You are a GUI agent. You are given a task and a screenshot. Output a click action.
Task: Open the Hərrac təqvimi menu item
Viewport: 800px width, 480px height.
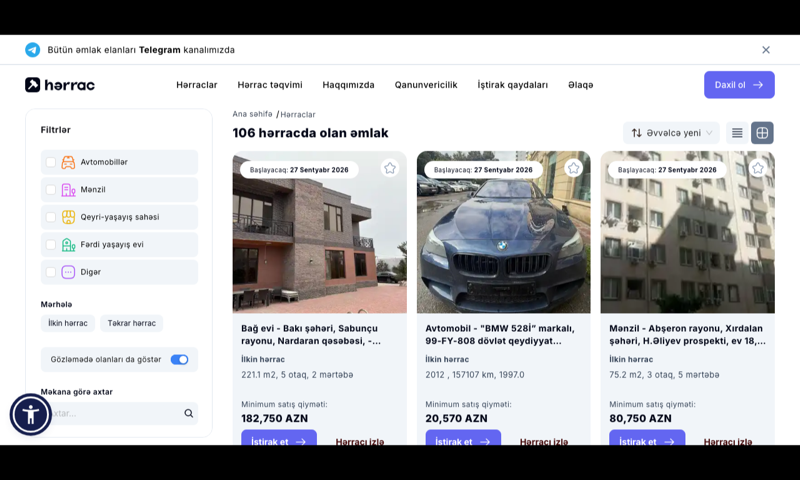pos(270,85)
